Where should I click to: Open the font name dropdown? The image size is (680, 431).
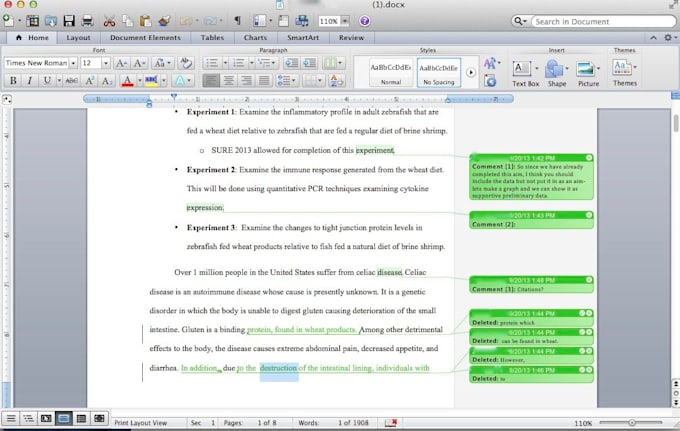point(73,63)
